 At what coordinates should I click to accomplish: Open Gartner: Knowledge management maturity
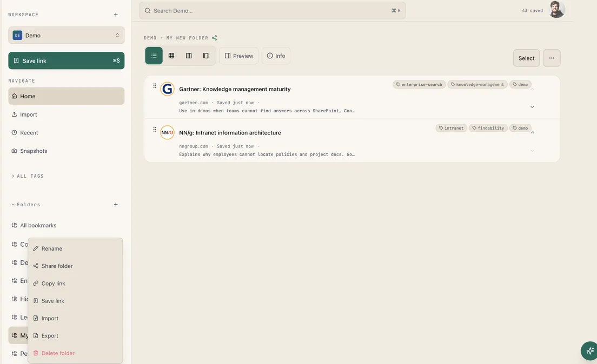tap(235, 90)
